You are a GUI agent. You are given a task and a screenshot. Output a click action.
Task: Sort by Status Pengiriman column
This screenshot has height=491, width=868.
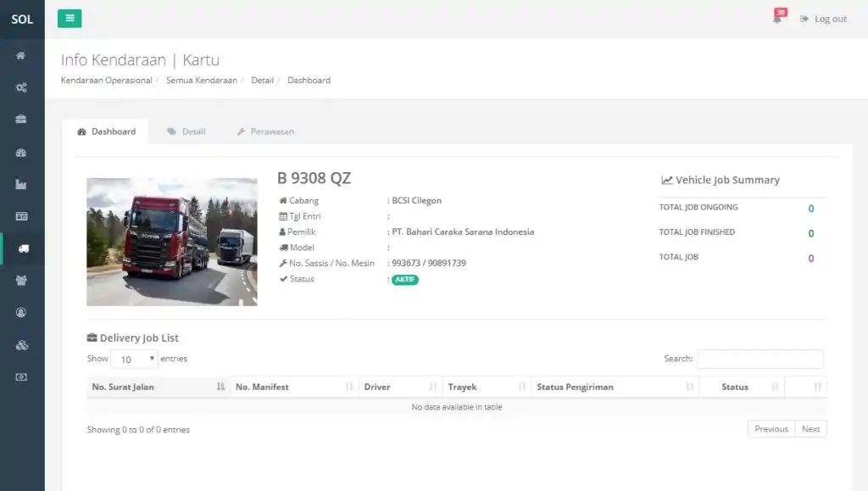coord(615,387)
